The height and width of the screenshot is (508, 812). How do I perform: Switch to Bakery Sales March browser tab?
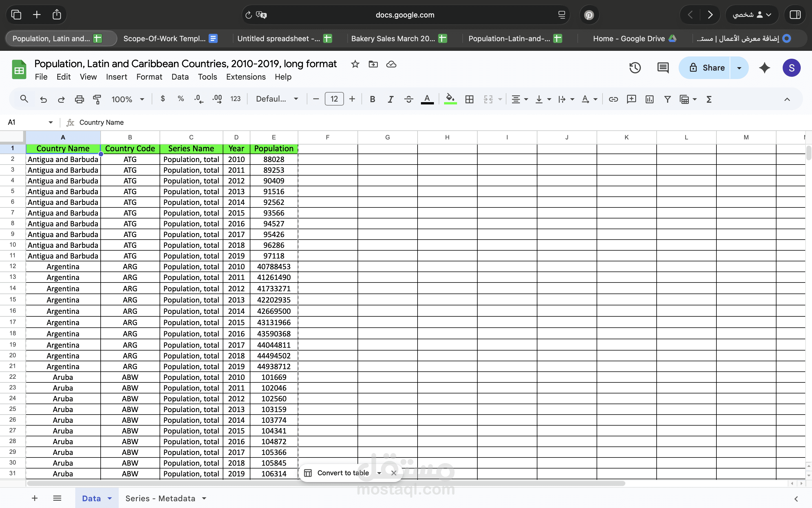pos(399,39)
